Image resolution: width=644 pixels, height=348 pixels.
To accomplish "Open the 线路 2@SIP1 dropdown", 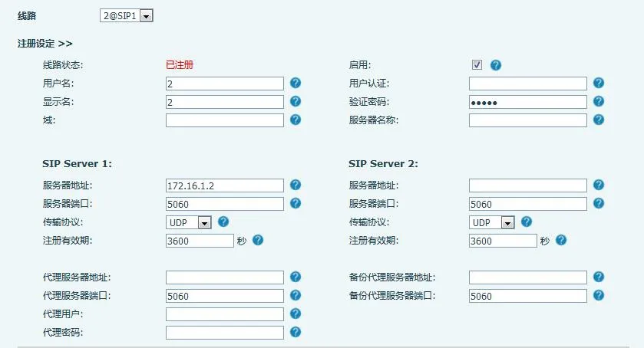I will coord(127,15).
